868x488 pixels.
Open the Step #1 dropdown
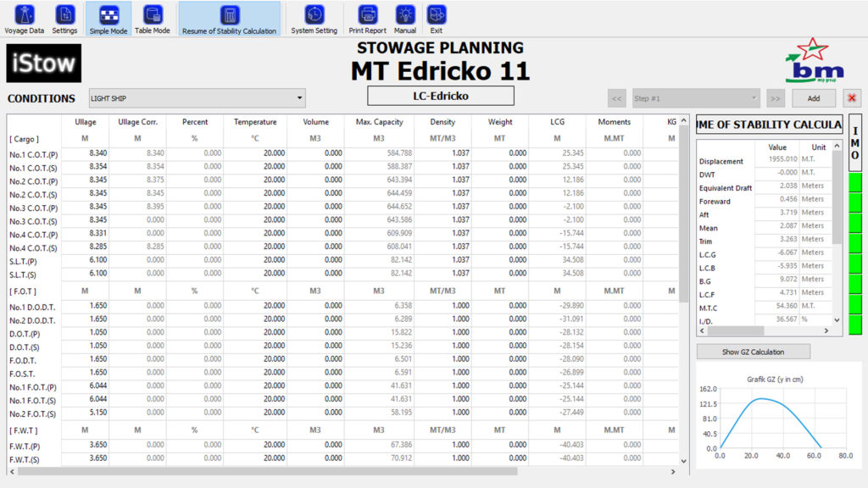tap(695, 98)
